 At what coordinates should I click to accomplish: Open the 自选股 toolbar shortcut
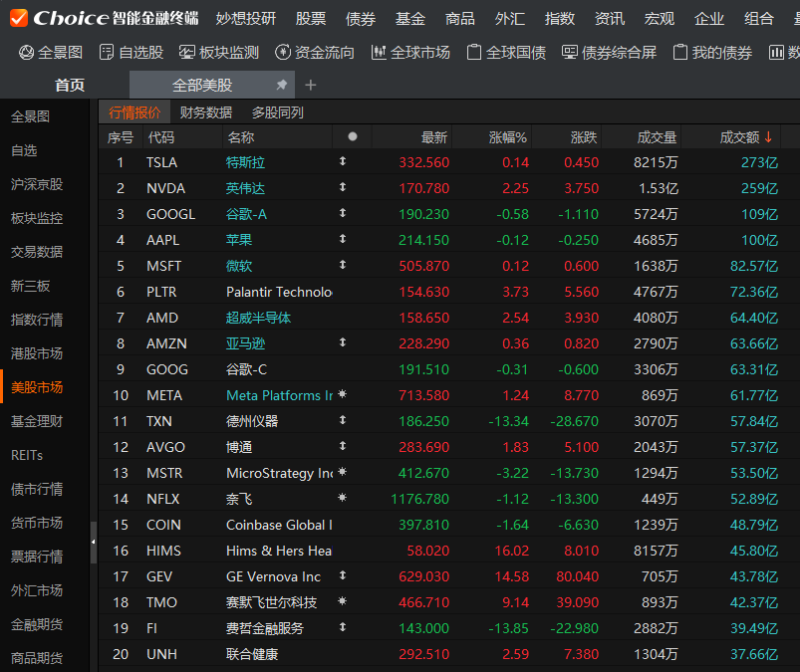pyautogui.click(x=132, y=52)
